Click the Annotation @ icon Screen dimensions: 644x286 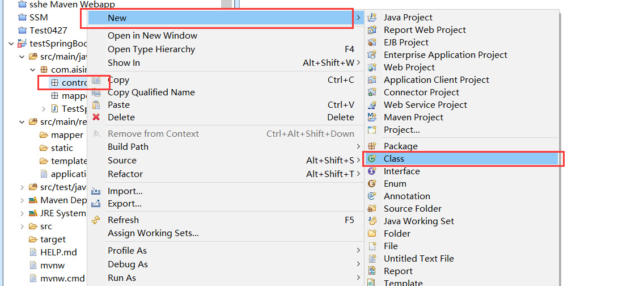click(x=372, y=196)
